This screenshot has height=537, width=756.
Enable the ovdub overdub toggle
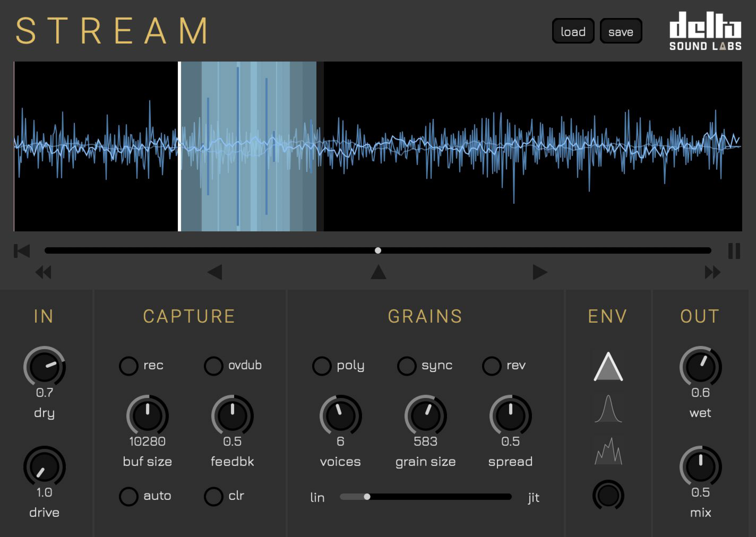click(214, 366)
